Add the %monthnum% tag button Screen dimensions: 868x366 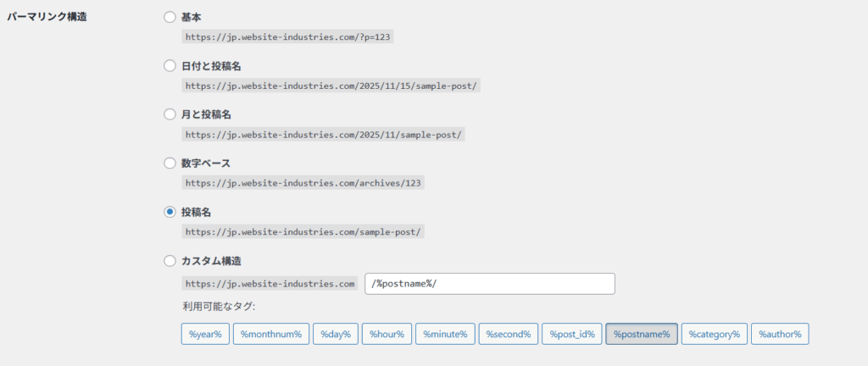tap(270, 334)
